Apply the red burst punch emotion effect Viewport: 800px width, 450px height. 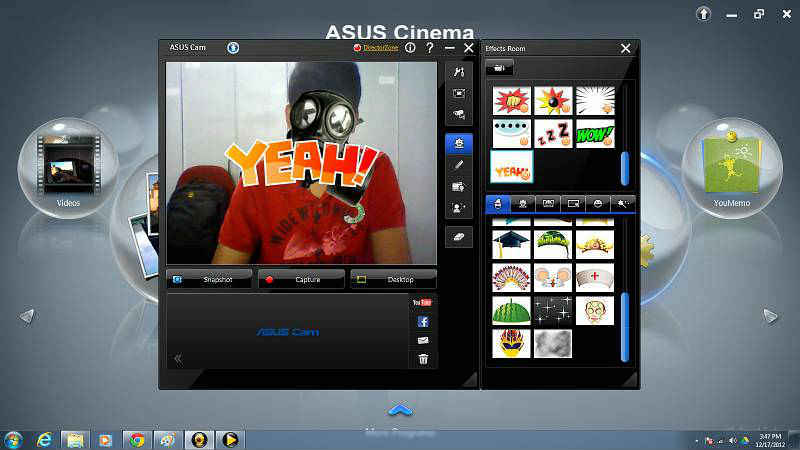512,101
